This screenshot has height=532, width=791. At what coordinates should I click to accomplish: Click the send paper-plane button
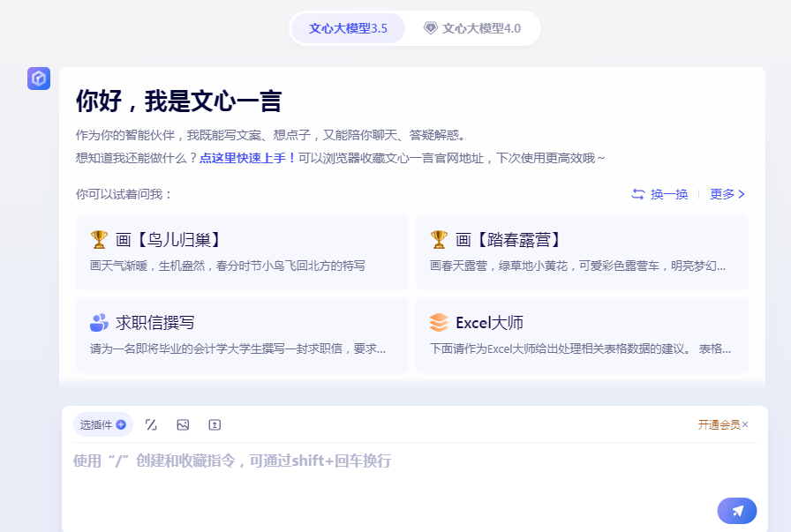point(737,511)
